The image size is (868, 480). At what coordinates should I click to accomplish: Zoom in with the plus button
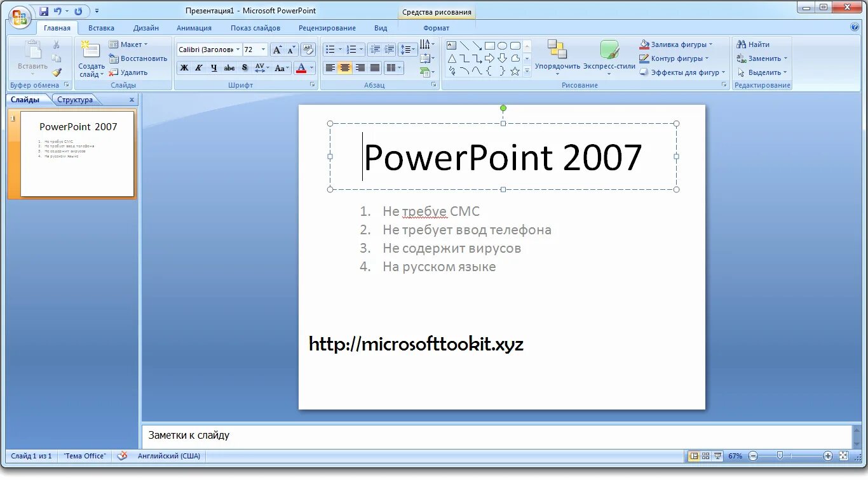coord(827,456)
